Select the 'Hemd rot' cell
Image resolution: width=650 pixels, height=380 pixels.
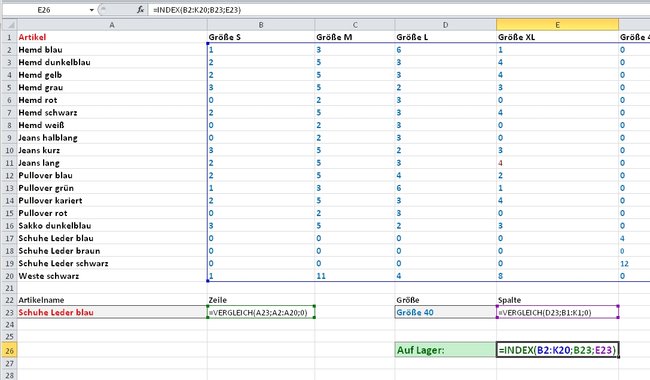click(112, 100)
